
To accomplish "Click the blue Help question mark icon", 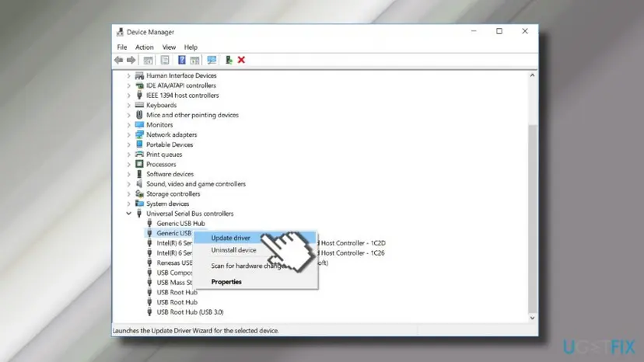I will pos(181,61).
